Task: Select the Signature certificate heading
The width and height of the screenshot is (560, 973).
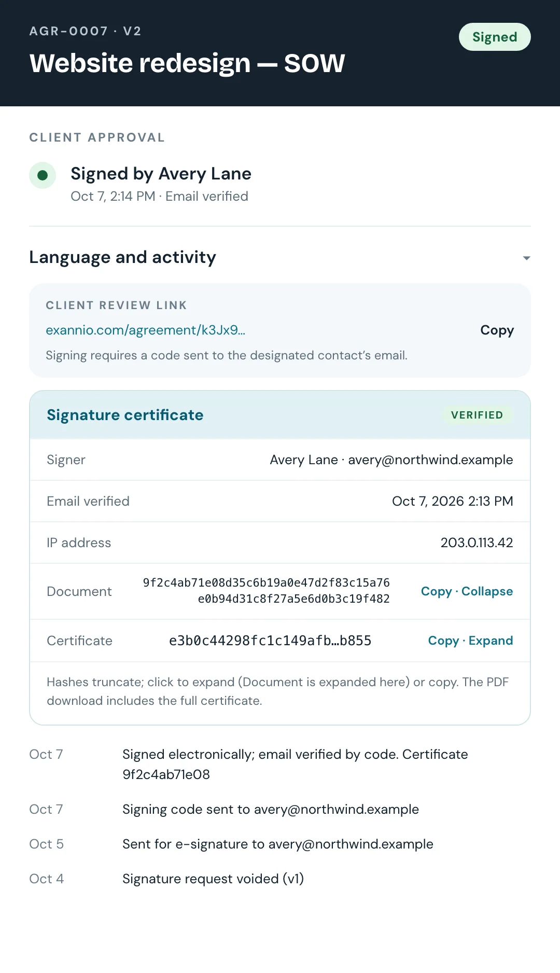Action: (125, 415)
